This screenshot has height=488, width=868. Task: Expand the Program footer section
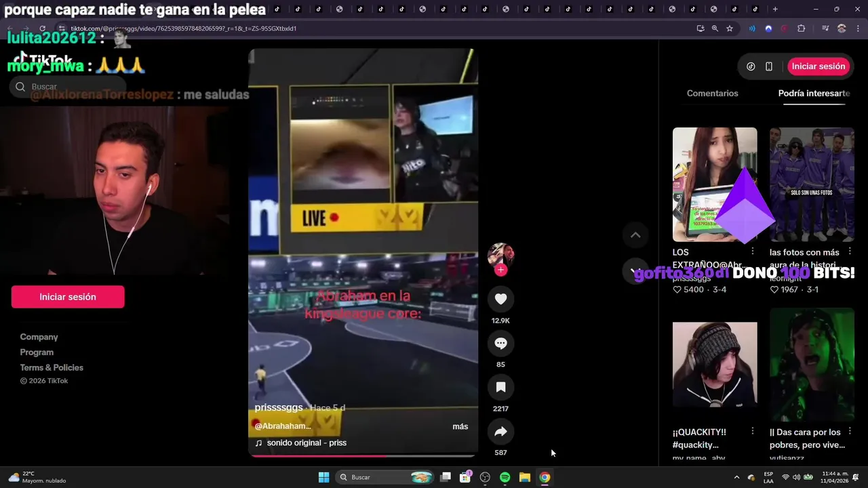[37, 352]
